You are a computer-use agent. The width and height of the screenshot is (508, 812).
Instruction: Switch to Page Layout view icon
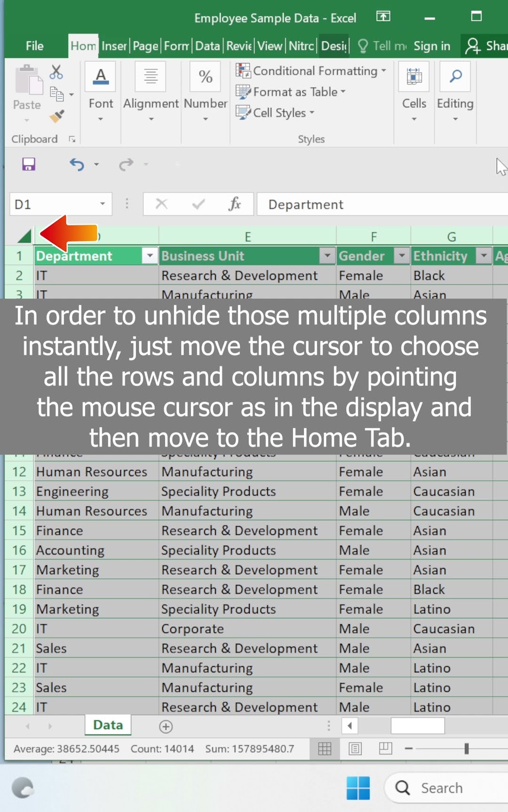tap(355, 749)
